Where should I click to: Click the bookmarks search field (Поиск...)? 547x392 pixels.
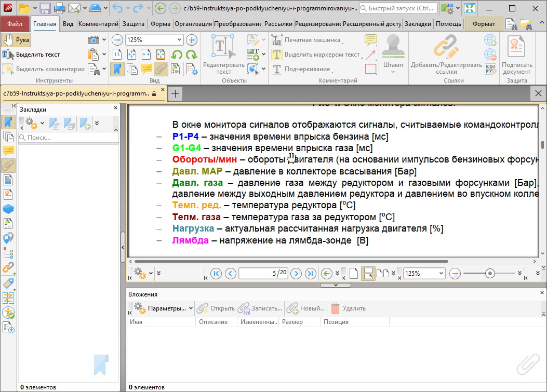pos(69,138)
